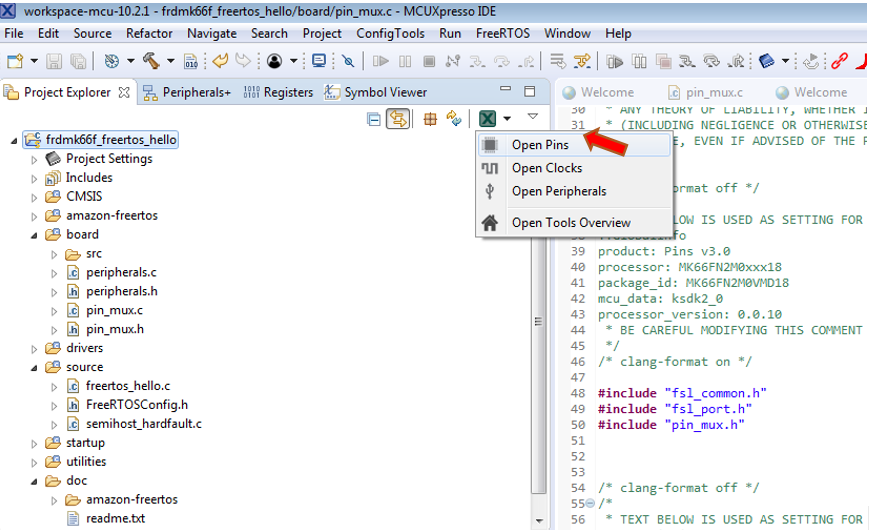
Task: Choose Open Tools Overview menu entry
Action: (x=574, y=223)
